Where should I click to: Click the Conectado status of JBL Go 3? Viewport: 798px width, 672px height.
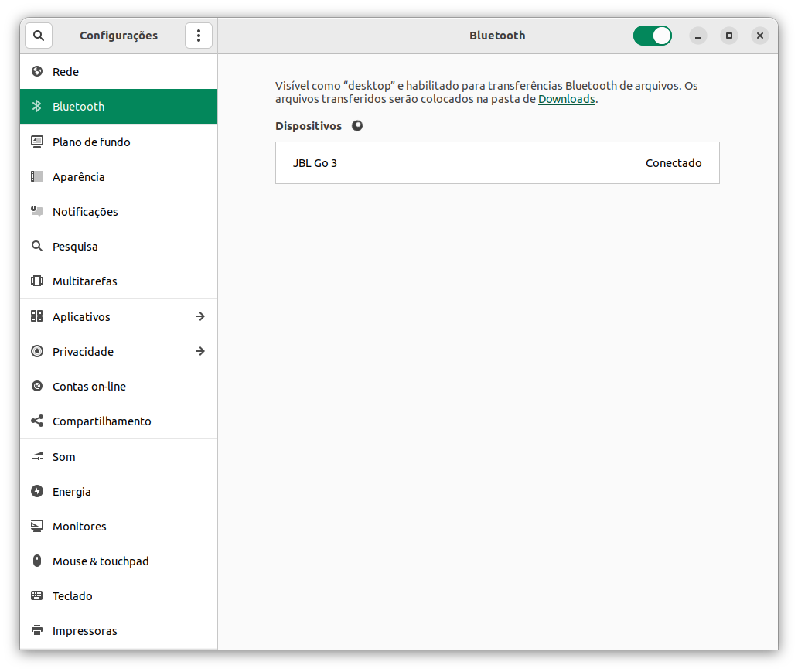(x=674, y=163)
